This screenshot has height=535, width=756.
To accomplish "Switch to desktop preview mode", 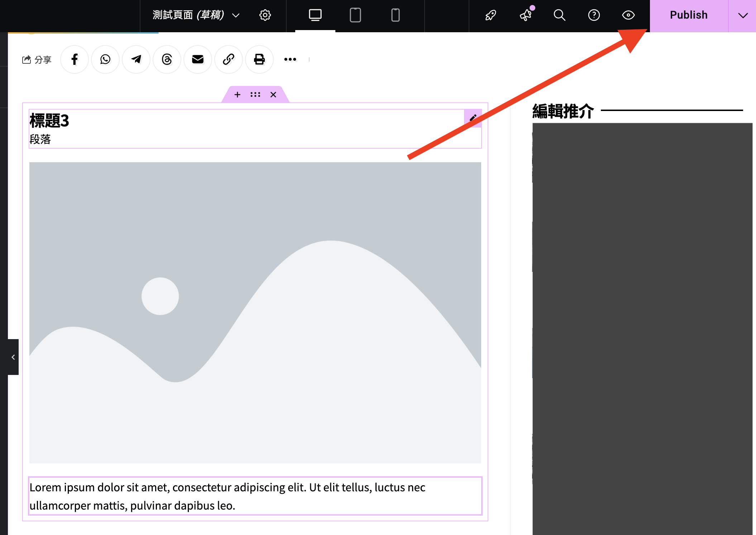I will (x=315, y=15).
